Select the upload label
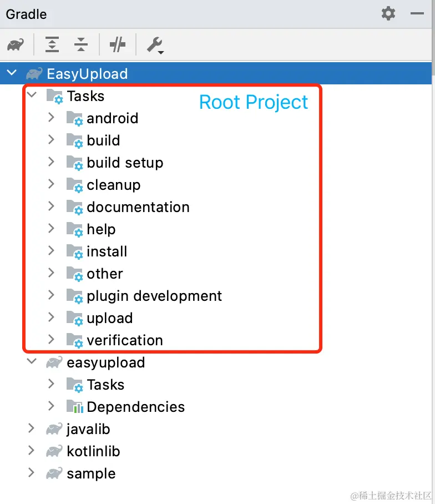The height and width of the screenshot is (504, 435). pyautogui.click(x=109, y=318)
